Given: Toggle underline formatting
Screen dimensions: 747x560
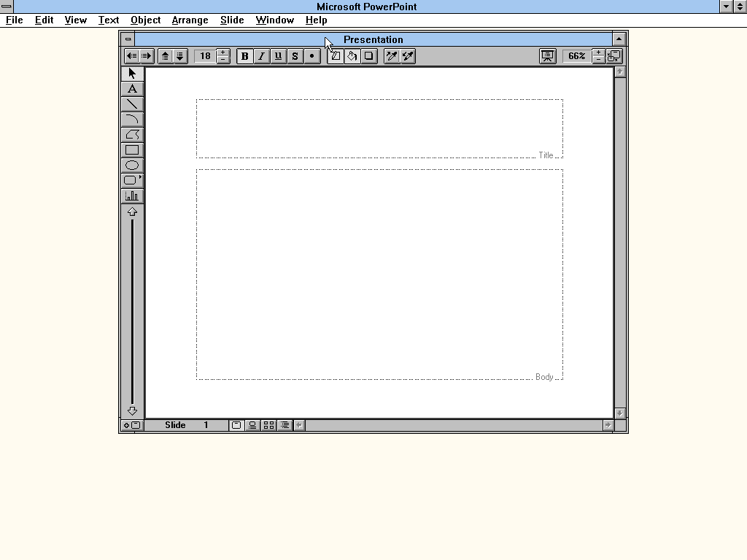Looking at the screenshot, I should pyautogui.click(x=278, y=56).
